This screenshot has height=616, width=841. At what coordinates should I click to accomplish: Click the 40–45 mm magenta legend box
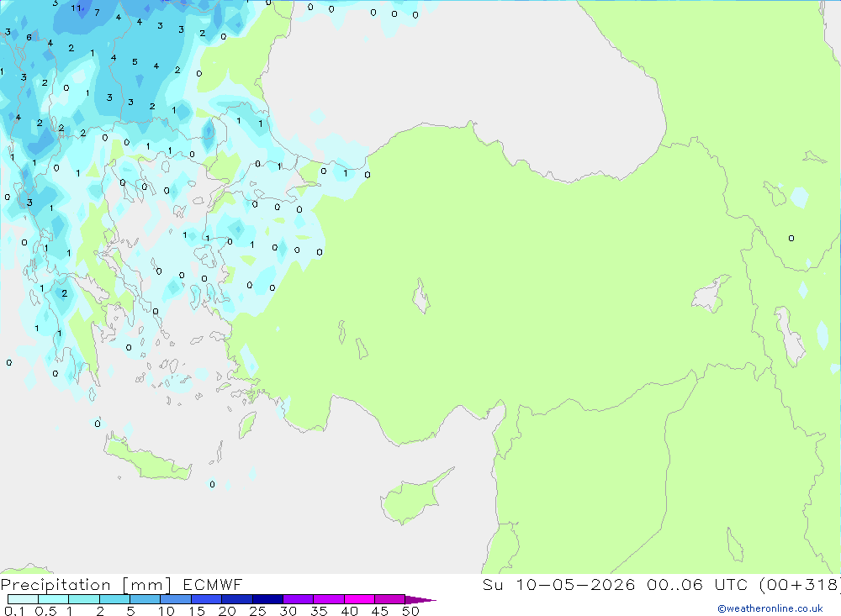[x=359, y=599]
